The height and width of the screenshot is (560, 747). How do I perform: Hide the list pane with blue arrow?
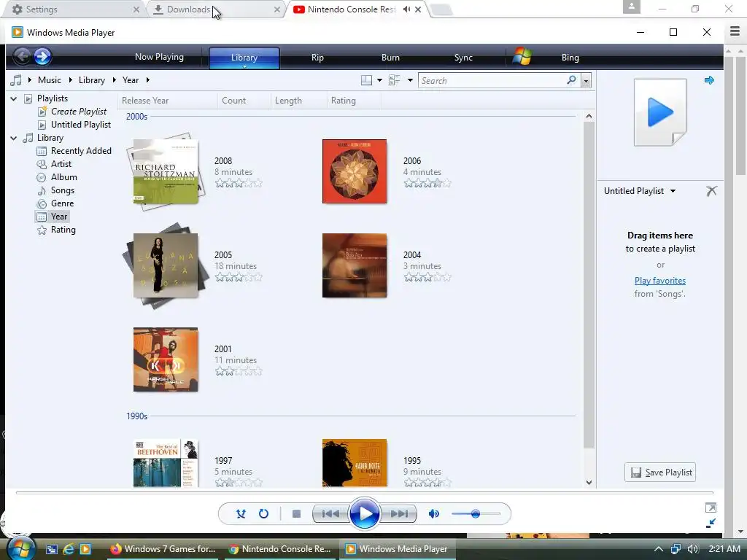pyautogui.click(x=709, y=80)
